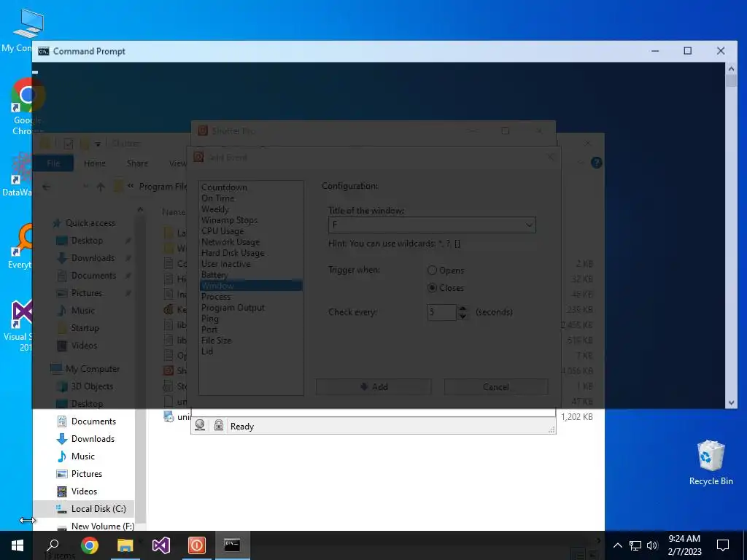Click the taskbar clock 9:24 AM

pyautogui.click(x=684, y=539)
